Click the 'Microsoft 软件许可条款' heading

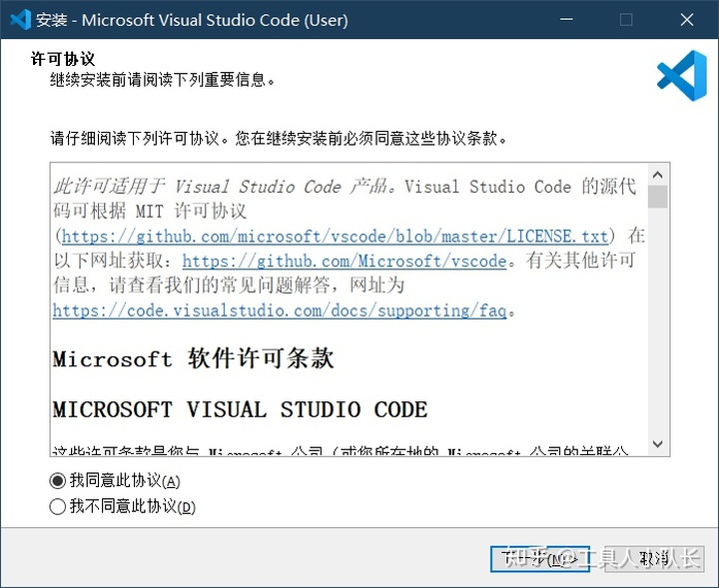click(193, 358)
